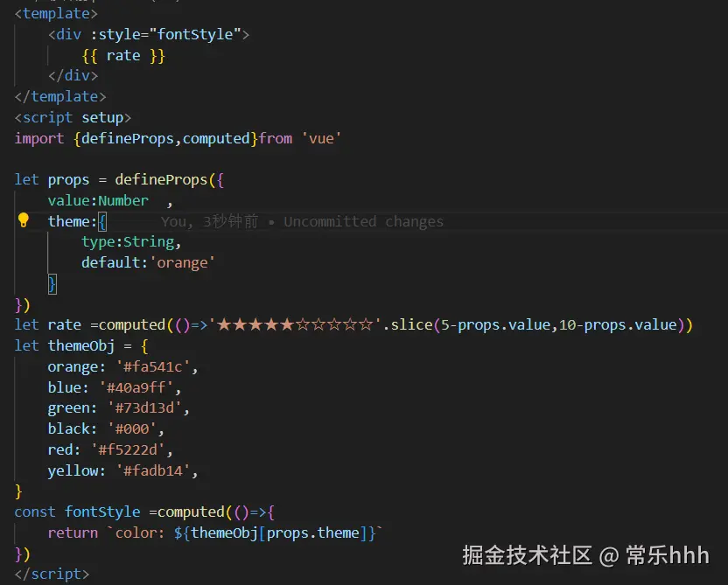Click 'fontStyle' in the const declaration
Viewport: 728px width, 585px height.
(102, 512)
